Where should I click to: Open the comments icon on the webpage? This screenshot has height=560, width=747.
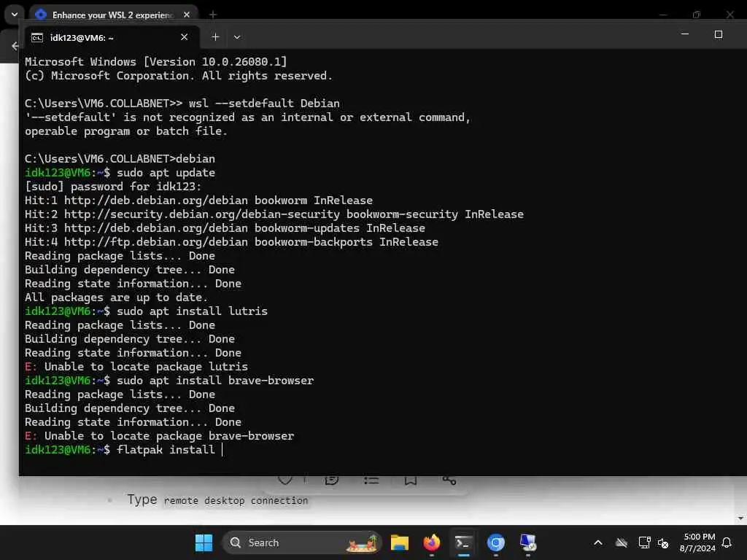pos(332,480)
